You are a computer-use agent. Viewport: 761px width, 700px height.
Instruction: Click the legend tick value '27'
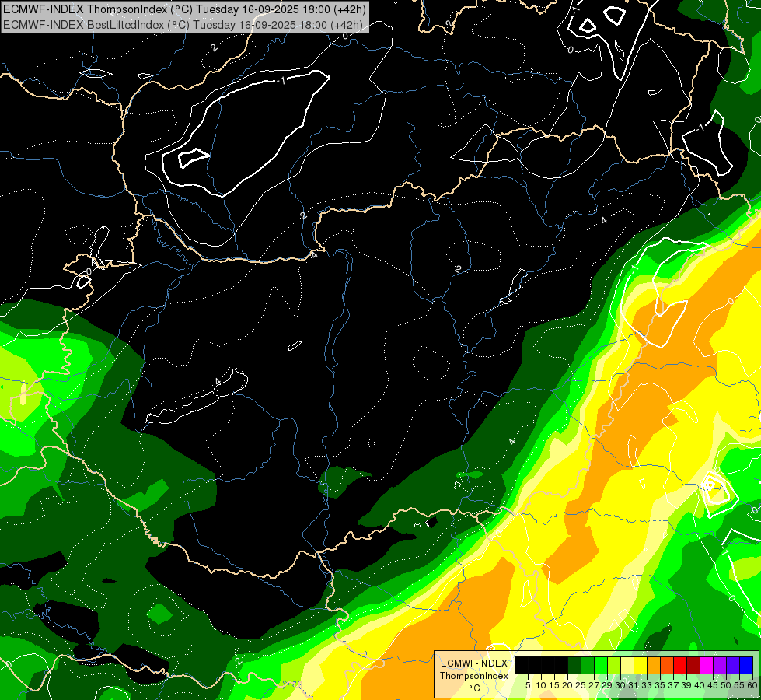click(x=595, y=685)
